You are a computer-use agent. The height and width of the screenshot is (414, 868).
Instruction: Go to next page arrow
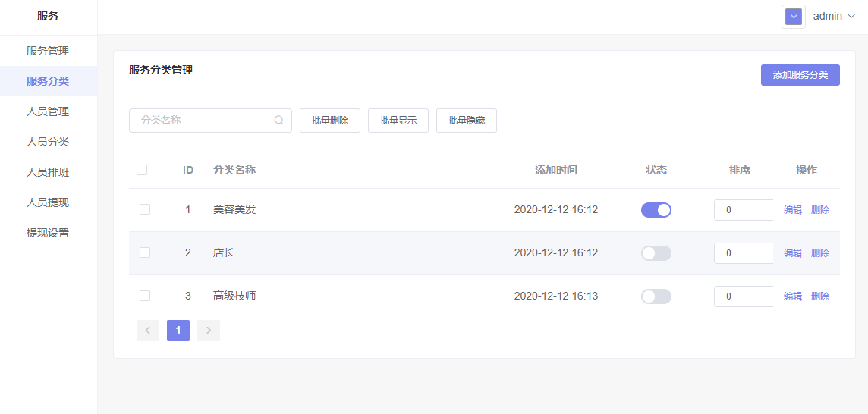(209, 331)
